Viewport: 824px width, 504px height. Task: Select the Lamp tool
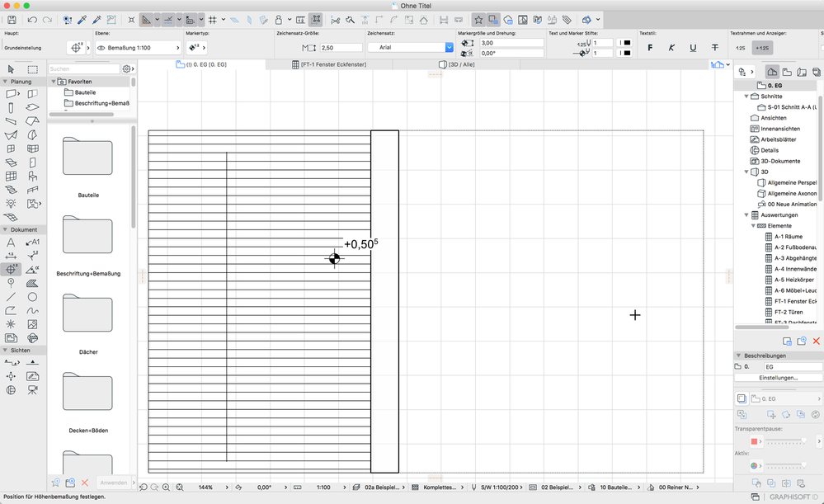click(x=11, y=204)
